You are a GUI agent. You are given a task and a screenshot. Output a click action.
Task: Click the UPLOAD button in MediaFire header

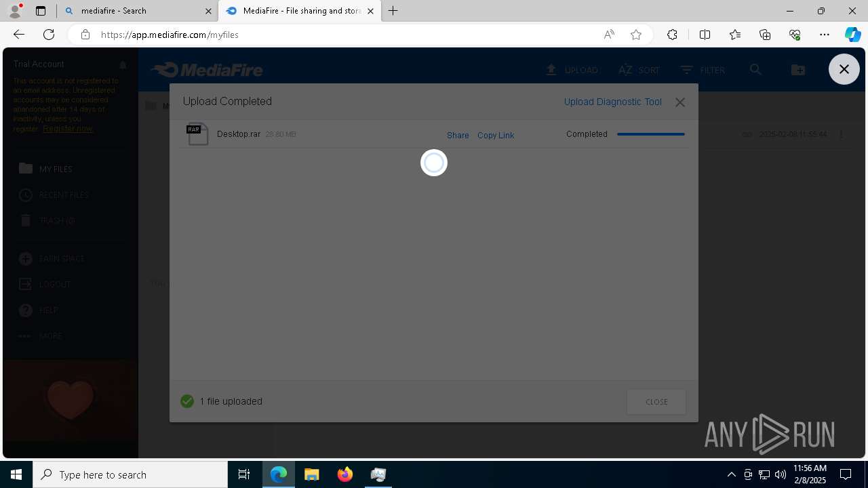[x=572, y=70]
